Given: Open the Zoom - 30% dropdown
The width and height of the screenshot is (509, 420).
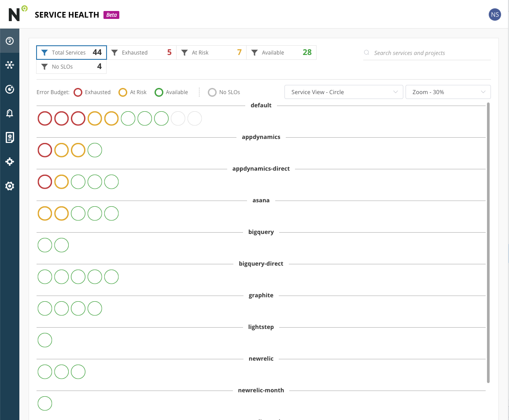Looking at the screenshot, I should [448, 92].
